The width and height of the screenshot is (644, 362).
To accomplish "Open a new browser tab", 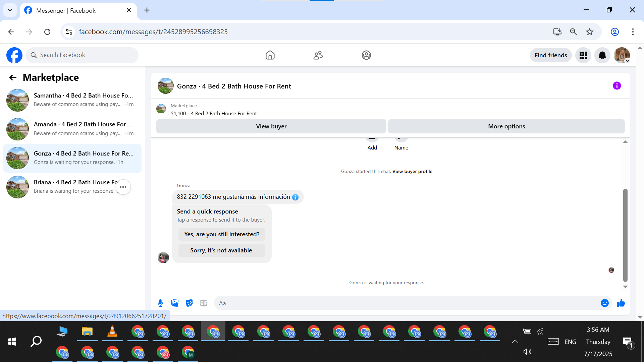I will tap(147, 10).
